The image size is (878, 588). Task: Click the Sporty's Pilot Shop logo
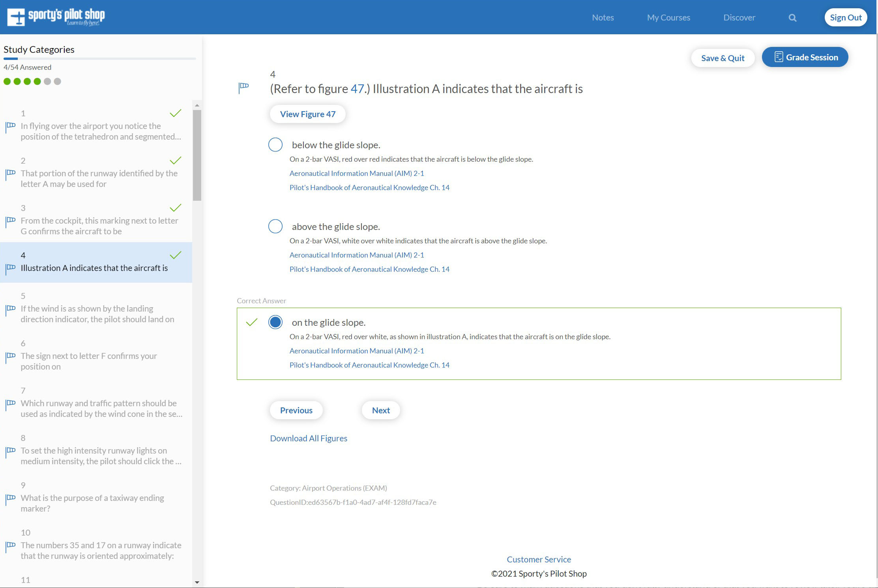[56, 17]
